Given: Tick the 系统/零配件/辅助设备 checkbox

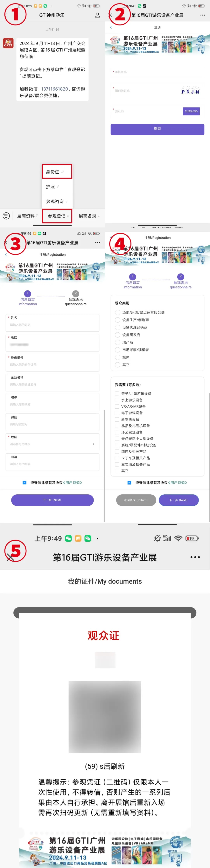Looking at the screenshot, I should [117, 445].
